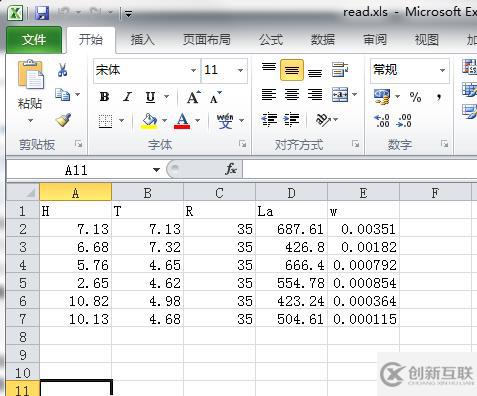The width and height of the screenshot is (477, 396).
Task: Open the Copy dropdown arrow
Action: click(78, 95)
